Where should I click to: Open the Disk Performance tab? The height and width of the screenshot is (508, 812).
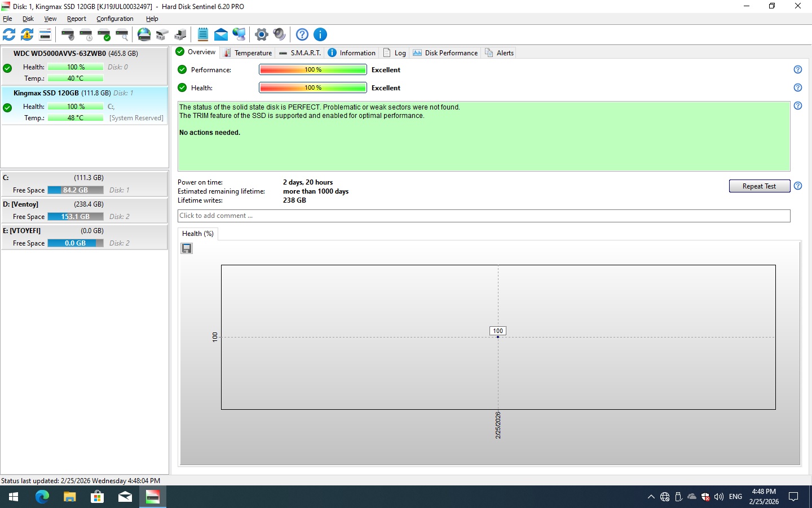445,52
